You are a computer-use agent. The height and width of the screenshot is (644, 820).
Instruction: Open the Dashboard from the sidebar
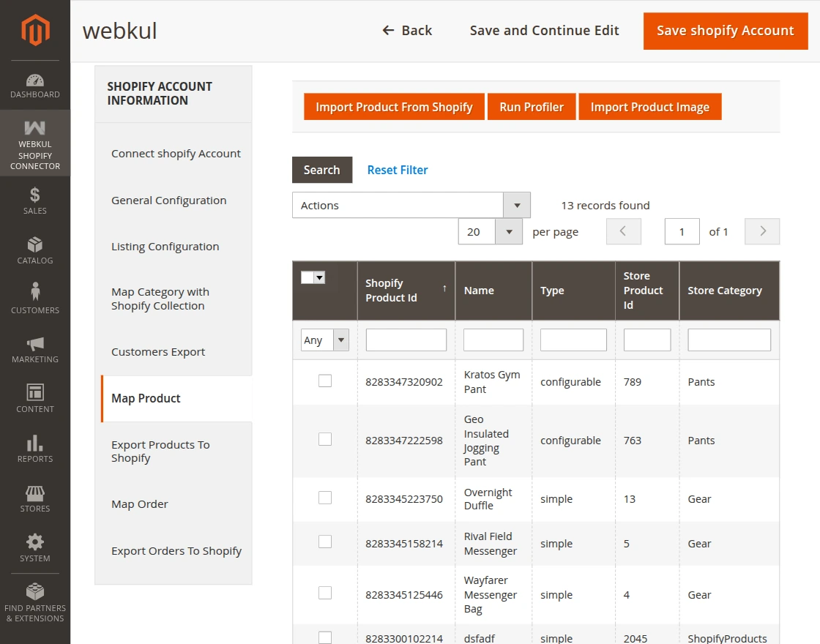point(34,84)
